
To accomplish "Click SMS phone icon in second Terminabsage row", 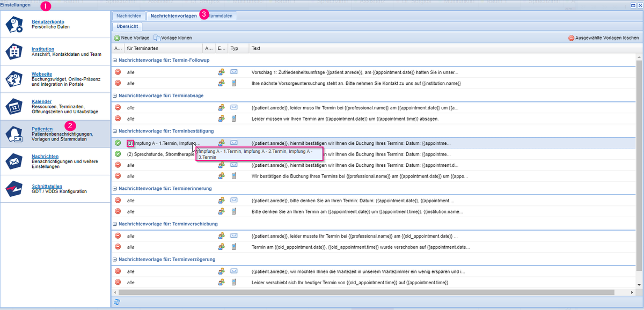I will (234, 119).
